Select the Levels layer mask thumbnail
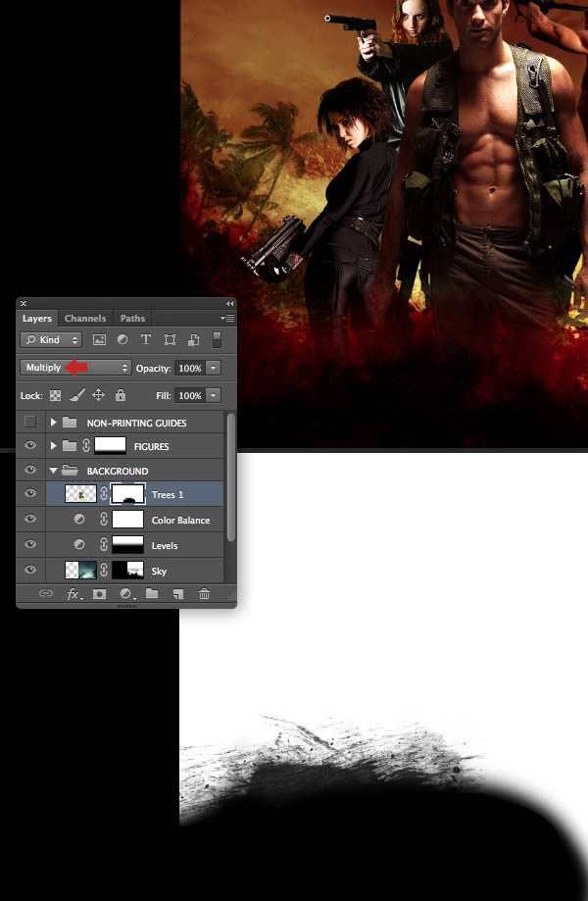 (x=127, y=545)
